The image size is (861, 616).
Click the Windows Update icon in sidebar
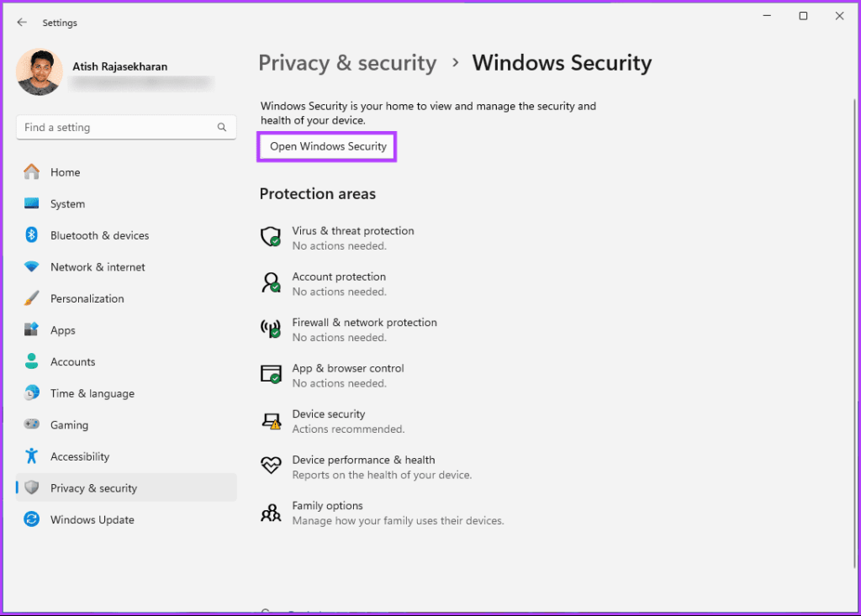31,519
